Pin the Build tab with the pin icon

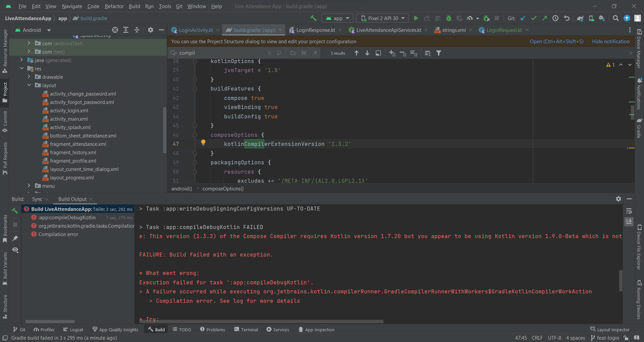pos(15,238)
